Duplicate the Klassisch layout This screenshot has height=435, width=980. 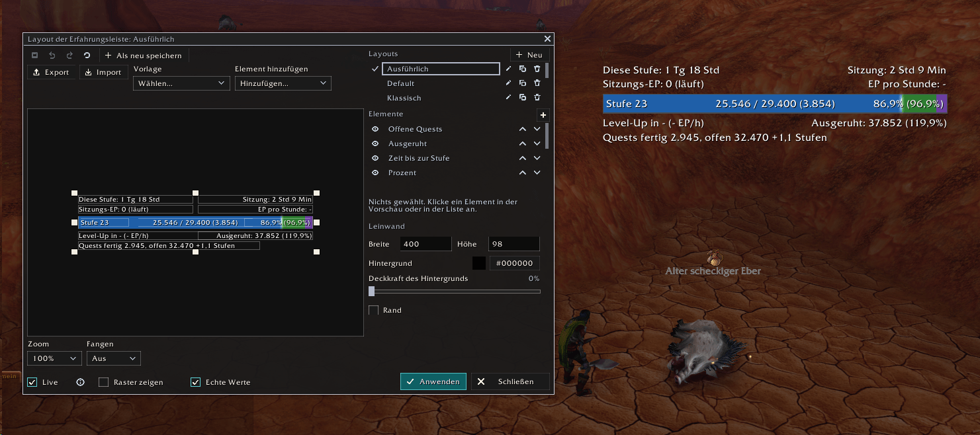pyautogui.click(x=522, y=98)
